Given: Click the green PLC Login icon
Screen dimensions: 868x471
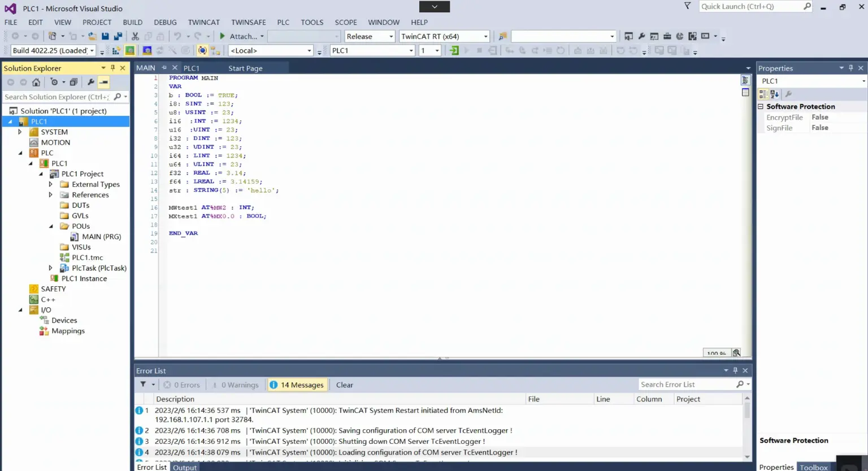Looking at the screenshot, I should pyautogui.click(x=454, y=51).
